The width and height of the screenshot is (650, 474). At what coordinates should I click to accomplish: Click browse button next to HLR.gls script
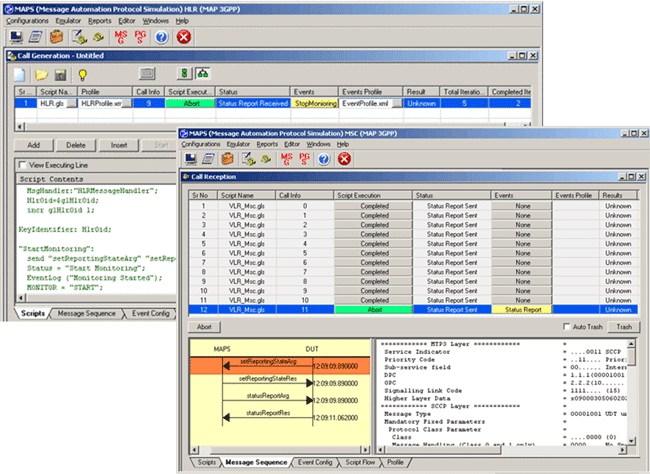tap(72, 103)
